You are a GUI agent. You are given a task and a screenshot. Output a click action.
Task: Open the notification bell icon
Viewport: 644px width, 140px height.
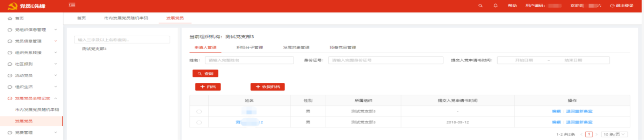click(x=495, y=6)
